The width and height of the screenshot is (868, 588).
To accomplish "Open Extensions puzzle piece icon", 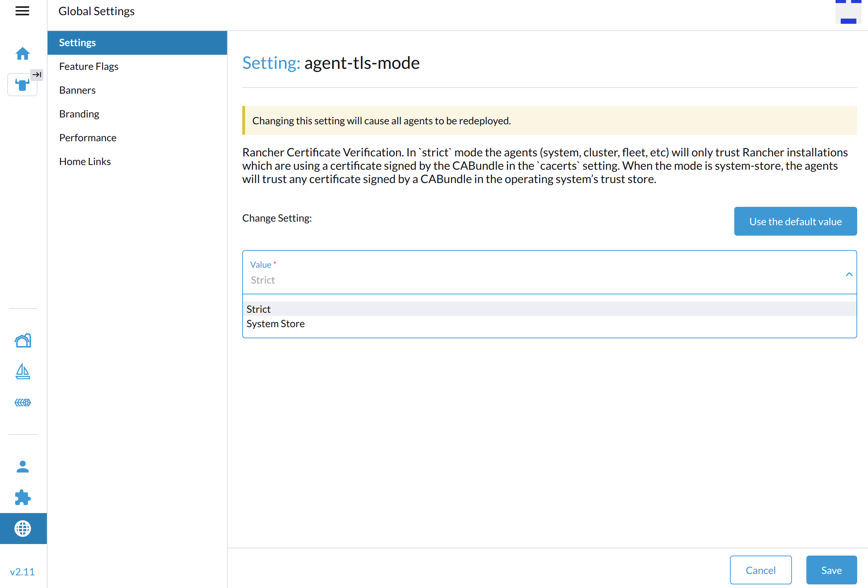I will (x=23, y=498).
